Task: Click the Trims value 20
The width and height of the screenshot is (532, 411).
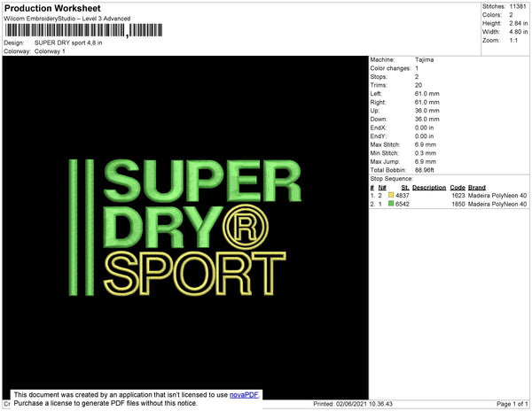Action: 419,85
